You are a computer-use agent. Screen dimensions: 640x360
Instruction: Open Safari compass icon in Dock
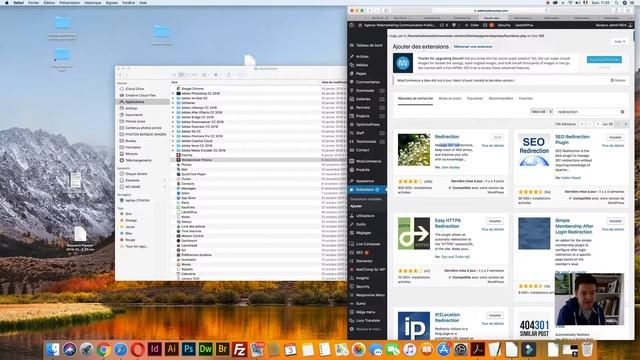click(x=121, y=349)
